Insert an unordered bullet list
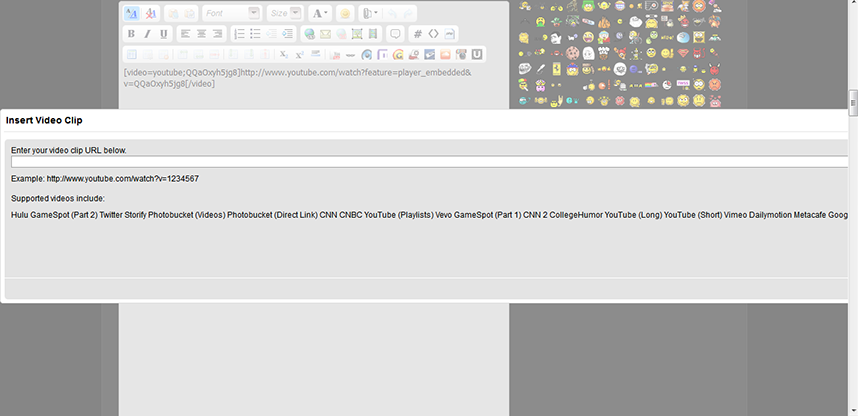The width and height of the screenshot is (858, 416). pos(256,34)
